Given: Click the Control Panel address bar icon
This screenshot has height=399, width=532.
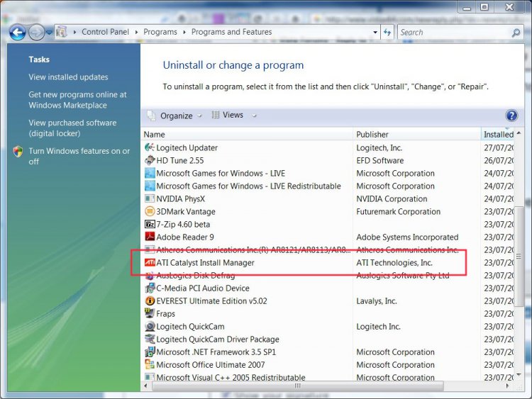Looking at the screenshot, I should click(x=62, y=32).
